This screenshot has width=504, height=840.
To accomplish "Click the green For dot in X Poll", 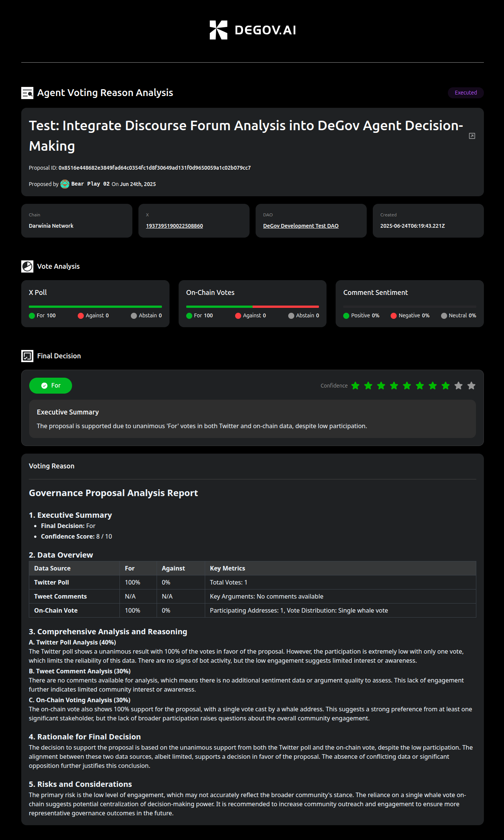I will point(32,316).
